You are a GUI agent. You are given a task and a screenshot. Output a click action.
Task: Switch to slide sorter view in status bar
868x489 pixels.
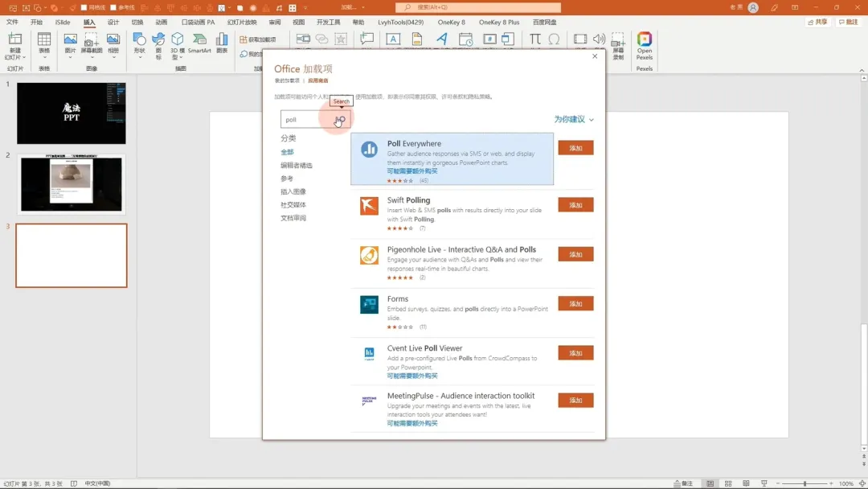728,483
